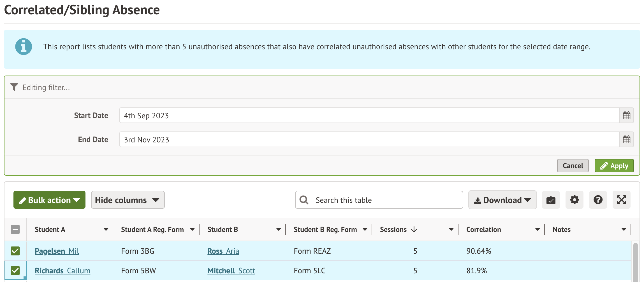Image resolution: width=644 pixels, height=282 pixels.
Task: Uncheck the Richards Callum row checkbox
Action: [x=15, y=271]
